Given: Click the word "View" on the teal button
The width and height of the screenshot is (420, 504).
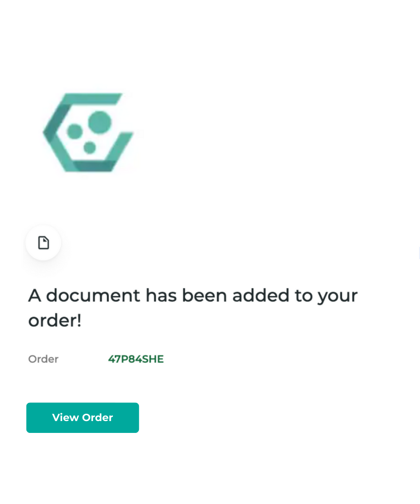Looking at the screenshot, I should click(66, 417).
